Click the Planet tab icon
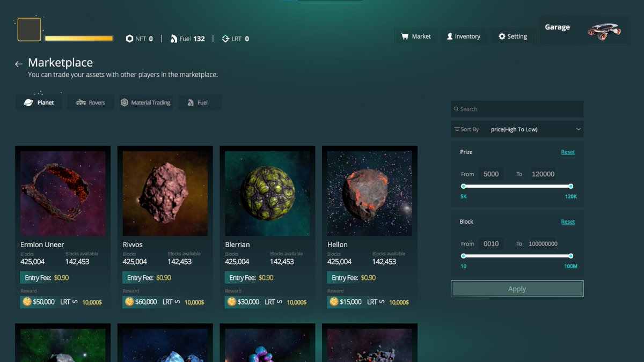Screen dimensions: 644x362 pyautogui.click(x=28, y=102)
